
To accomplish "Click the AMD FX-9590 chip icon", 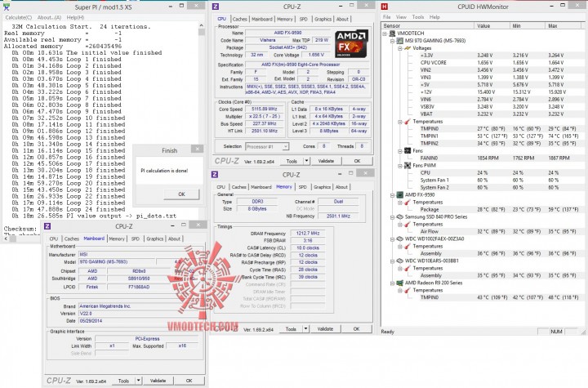I will click(399, 194).
